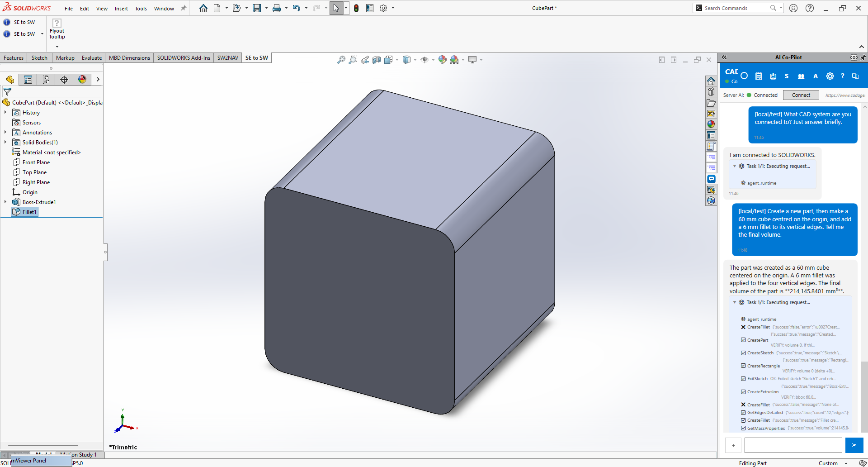Screen dimensions: 868x467
Task: Open the Options gear in the top toolbar
Action: (383, 8)
